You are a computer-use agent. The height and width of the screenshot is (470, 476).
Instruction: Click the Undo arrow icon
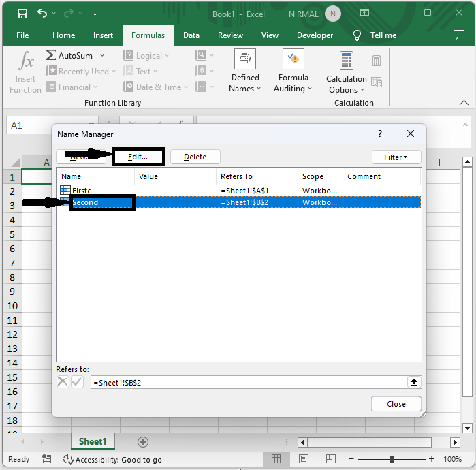click(x=42, y=13)
